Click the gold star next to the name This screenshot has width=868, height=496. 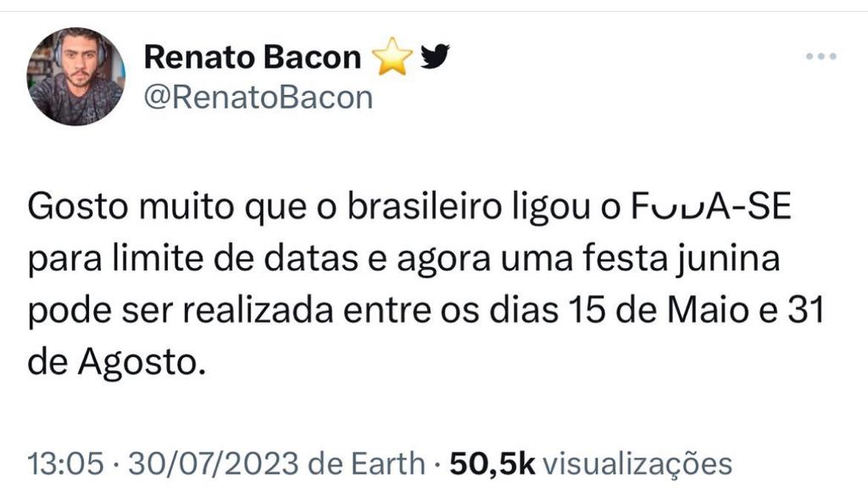392,58
